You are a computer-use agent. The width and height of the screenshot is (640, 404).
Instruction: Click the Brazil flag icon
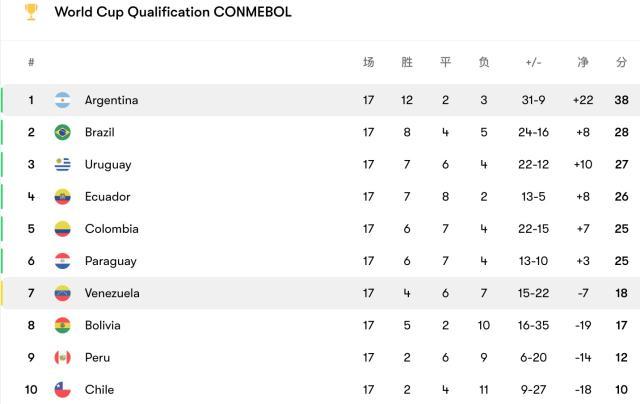63,132
